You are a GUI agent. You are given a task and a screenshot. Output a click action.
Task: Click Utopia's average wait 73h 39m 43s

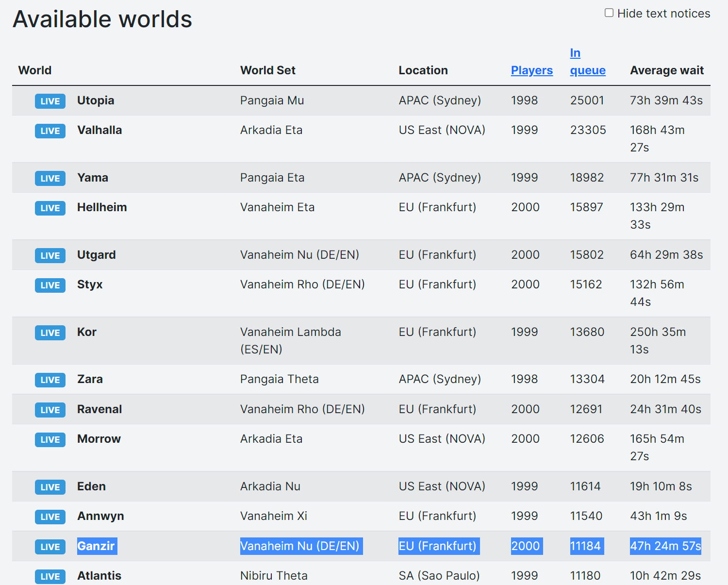(x=666, y=100)
